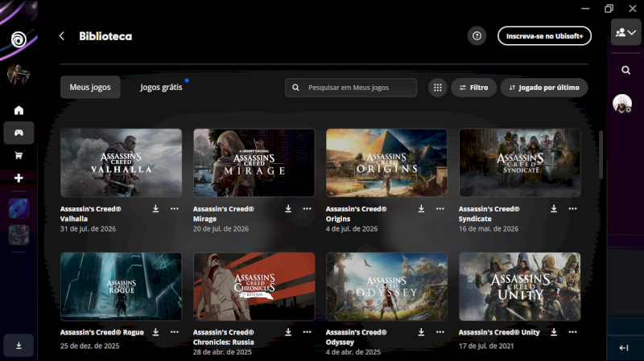
Task: Switch to the Jogos grátis tab
Action: click(161, 87)
